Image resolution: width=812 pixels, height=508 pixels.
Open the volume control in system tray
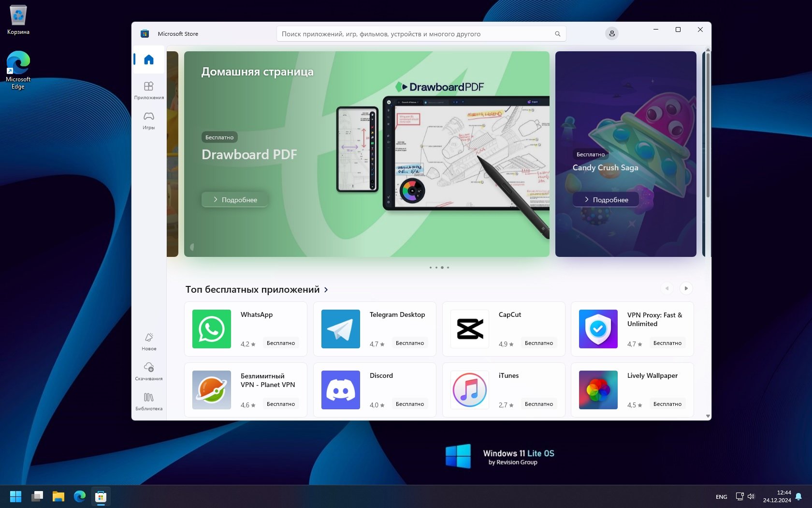click(751, 496)
